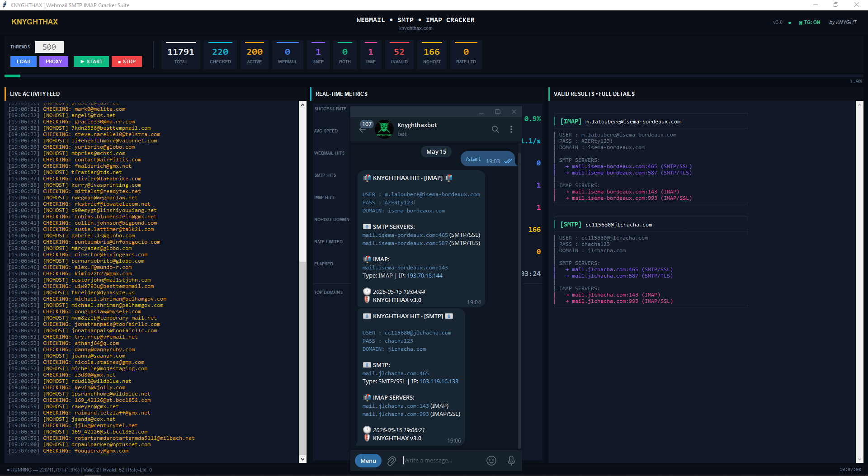Record a voice message with the microphone

click(x=511, y=461)
